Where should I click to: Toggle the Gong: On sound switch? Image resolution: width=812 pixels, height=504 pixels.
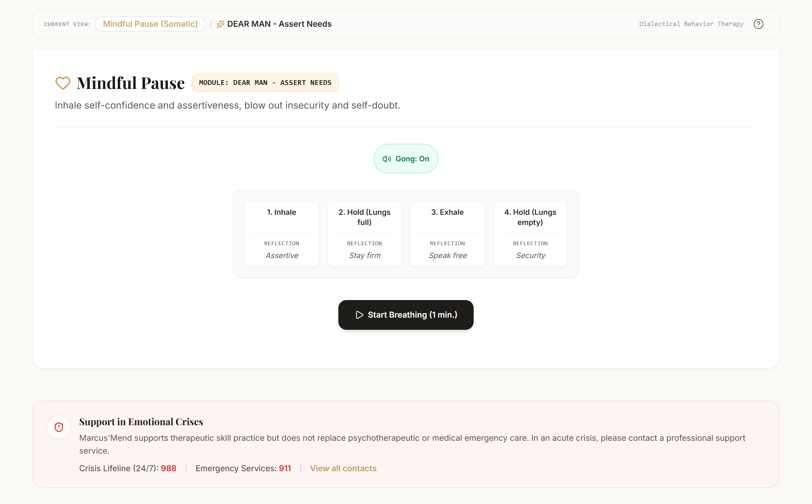(x=406, y=159)
